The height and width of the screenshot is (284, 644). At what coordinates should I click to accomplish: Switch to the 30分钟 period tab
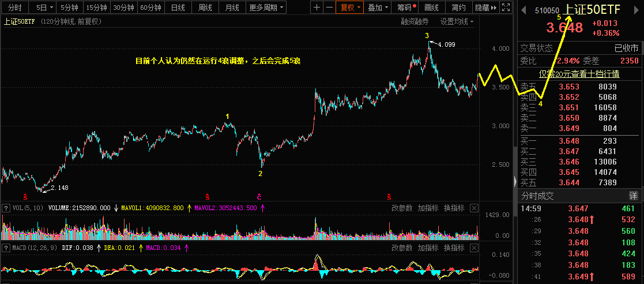click(123, 8)
